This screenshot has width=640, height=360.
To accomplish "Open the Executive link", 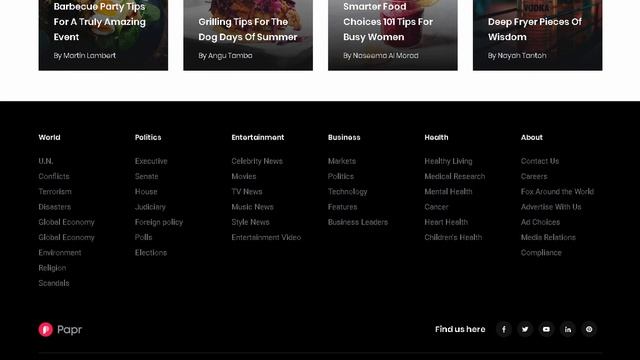I will pos(151,161).
